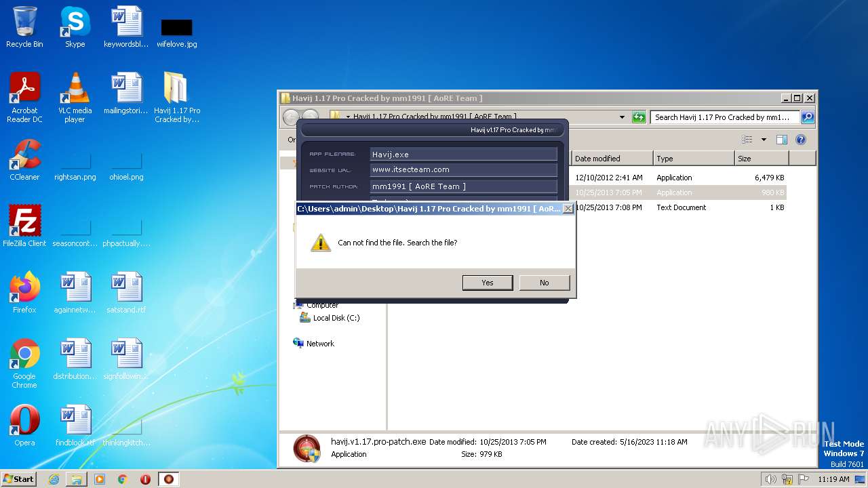Close the file-not-found dialog
The width and height of the screenshot is (868, 488).
pyautogui.click(x=568, y=209)
